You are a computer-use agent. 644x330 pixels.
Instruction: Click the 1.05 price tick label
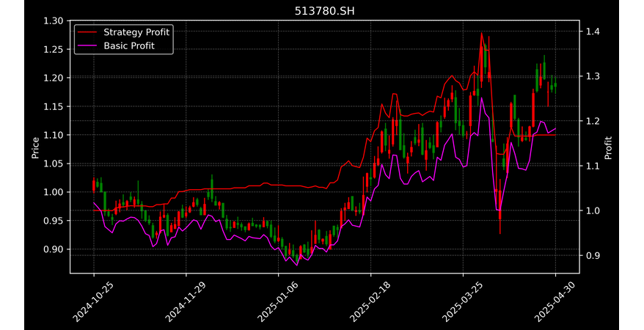point(54,164)
